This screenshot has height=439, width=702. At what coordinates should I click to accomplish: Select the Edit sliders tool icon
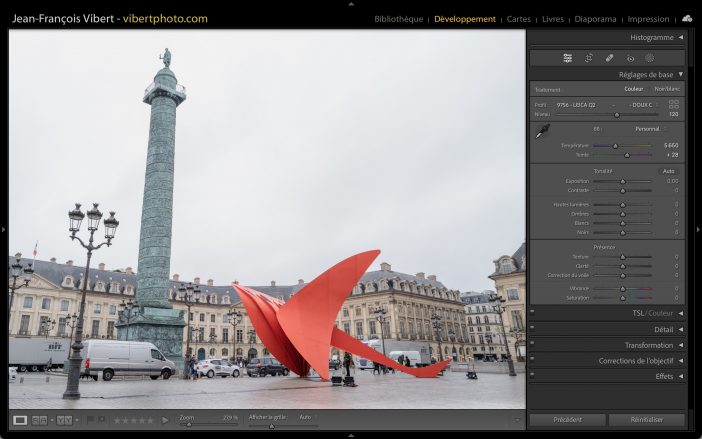(x=568, y=58)
